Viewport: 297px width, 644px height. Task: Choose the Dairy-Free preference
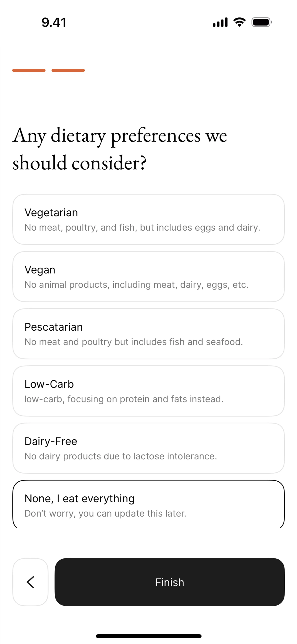(148, 448)
